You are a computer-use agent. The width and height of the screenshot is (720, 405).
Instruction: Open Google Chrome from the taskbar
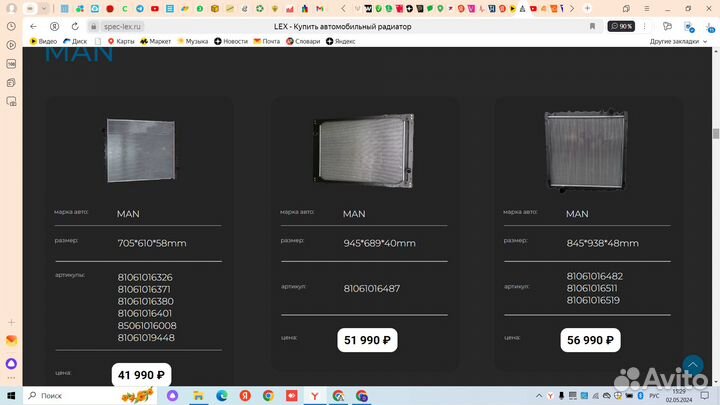(268, 395)
